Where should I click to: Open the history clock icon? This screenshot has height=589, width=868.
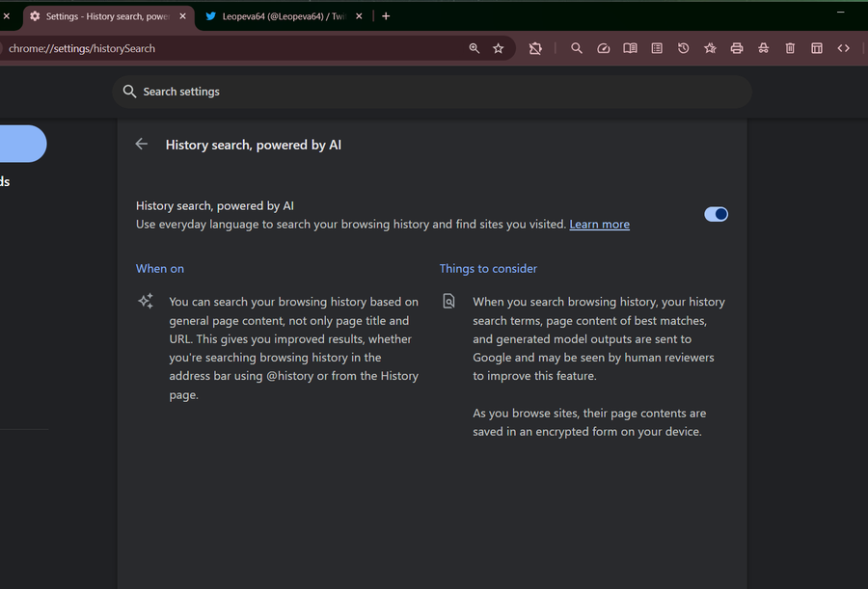click(x=683, y=48)
